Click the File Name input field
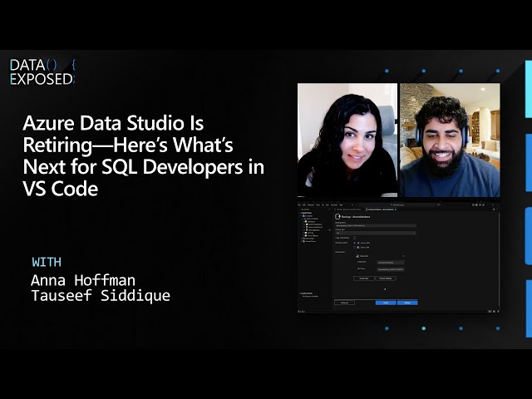This screenshot has height=399, width=532. pos(391,269)
